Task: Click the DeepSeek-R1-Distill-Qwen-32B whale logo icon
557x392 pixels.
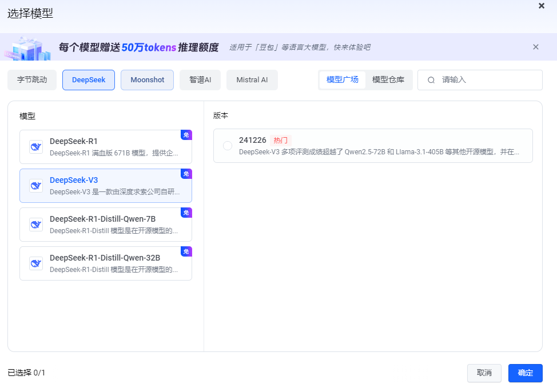Action: 36,263
